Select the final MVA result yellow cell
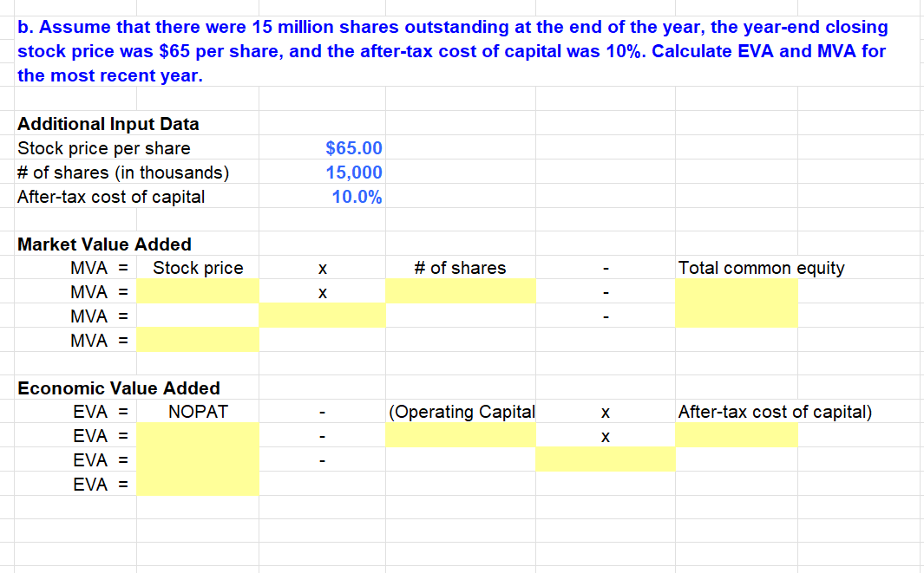 (x=198, y=340)
